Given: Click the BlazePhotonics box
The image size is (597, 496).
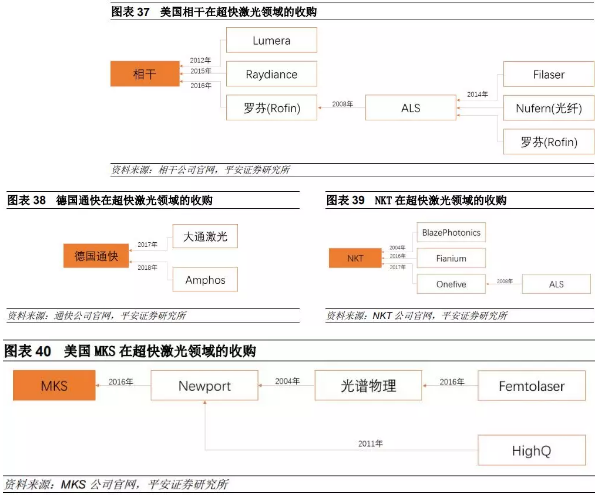Looking at the screenshot, I should 451,232.
